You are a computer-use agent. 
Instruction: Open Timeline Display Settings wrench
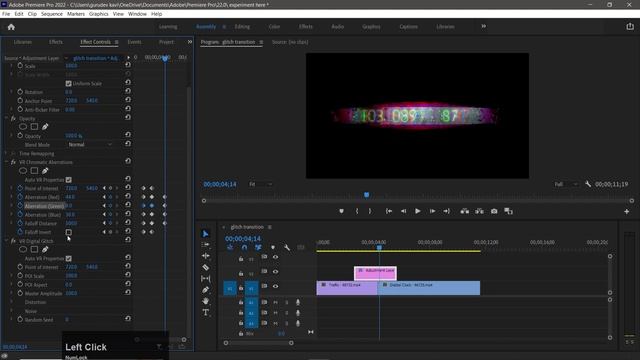(x=287, y=247)
